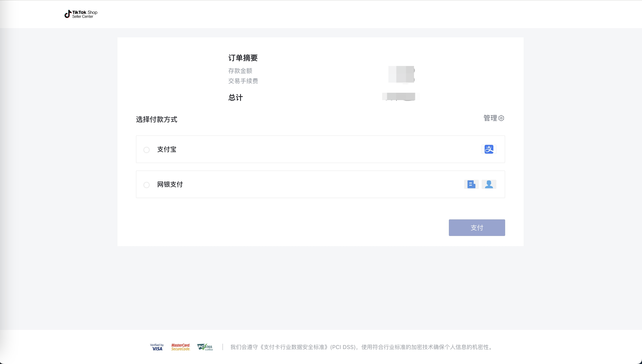
Task: Click the Verified by VISA badge
Action: 157,347
